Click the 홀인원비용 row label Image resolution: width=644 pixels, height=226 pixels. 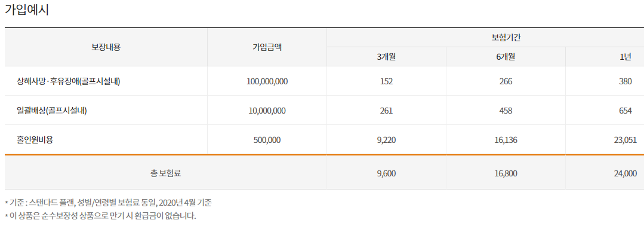click(x=35, y=139)
